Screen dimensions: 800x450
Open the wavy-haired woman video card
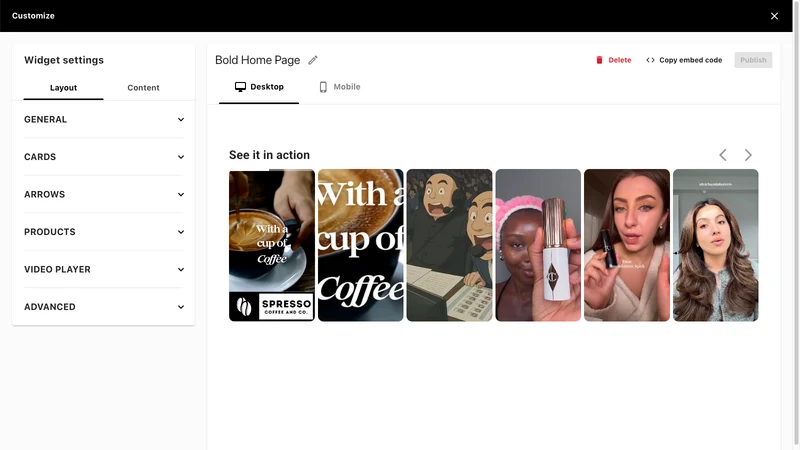[716, 245]
